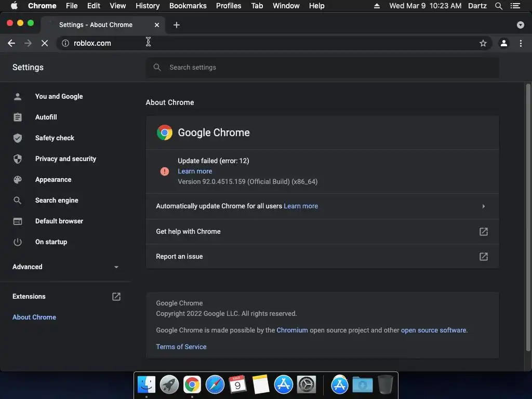Open Learn more about automatic updates

(301, 206)
